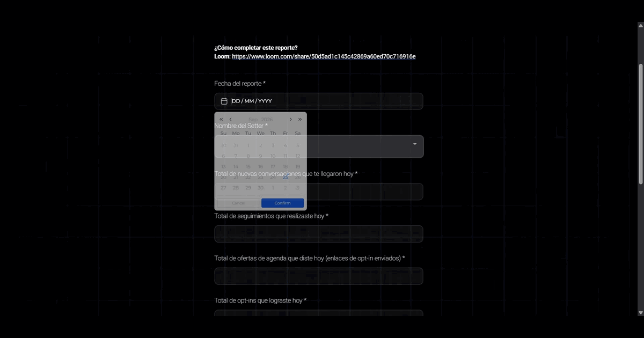Screen dimensions: 644x338
Task: Go to next month in calendar
Action: (291, 119)
